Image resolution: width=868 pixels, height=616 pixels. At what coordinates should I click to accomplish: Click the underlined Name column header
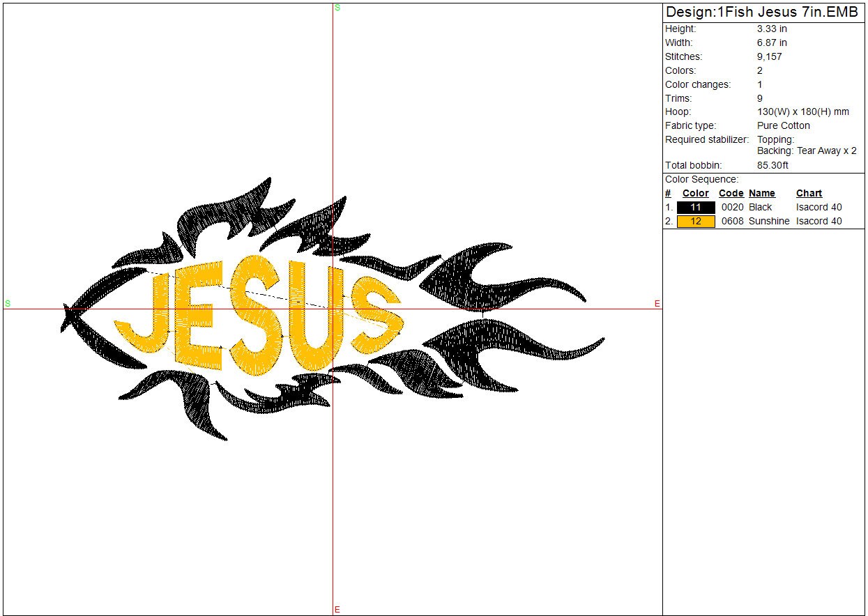(x=761, y=194)
